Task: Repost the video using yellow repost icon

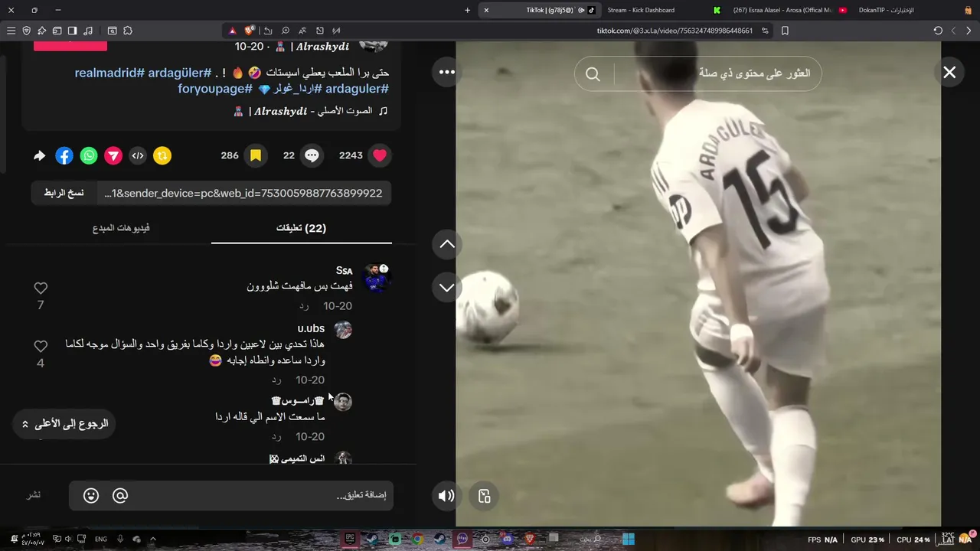Action: pyautogui.click(x=162, y=155)
